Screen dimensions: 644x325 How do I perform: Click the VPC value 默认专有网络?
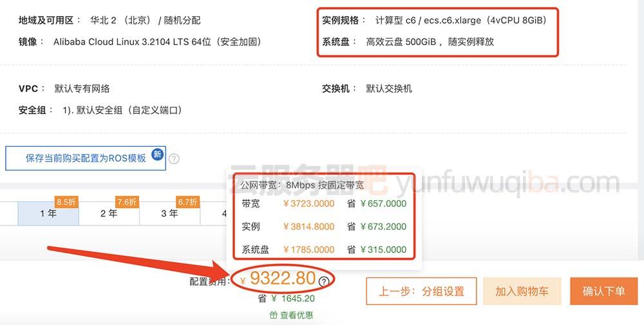(82, 89)
